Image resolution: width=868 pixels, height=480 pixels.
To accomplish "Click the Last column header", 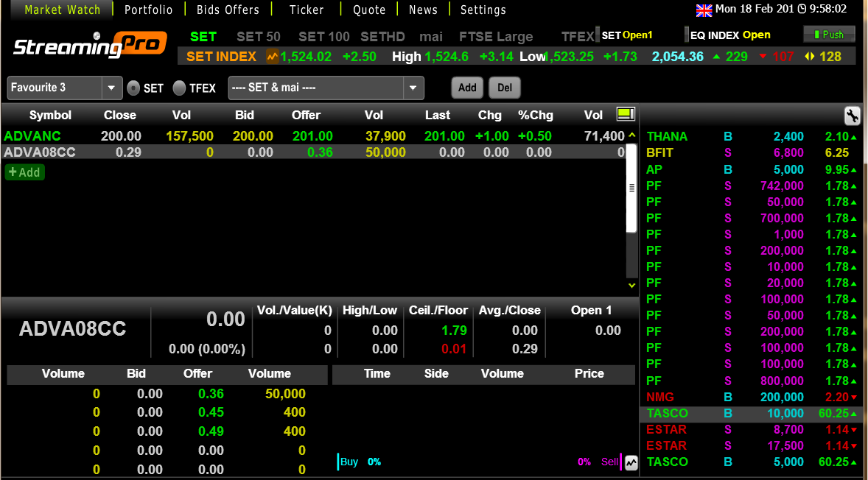I will click(x=438, y=115).
